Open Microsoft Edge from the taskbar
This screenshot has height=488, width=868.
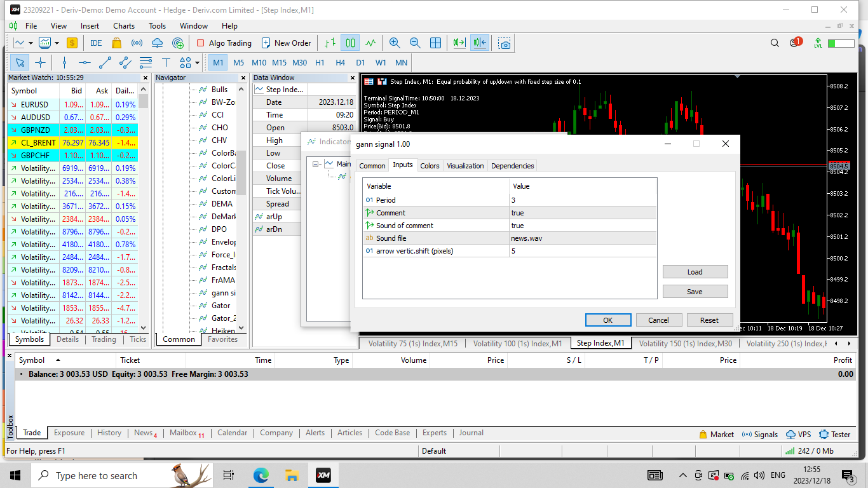(261, 475)
